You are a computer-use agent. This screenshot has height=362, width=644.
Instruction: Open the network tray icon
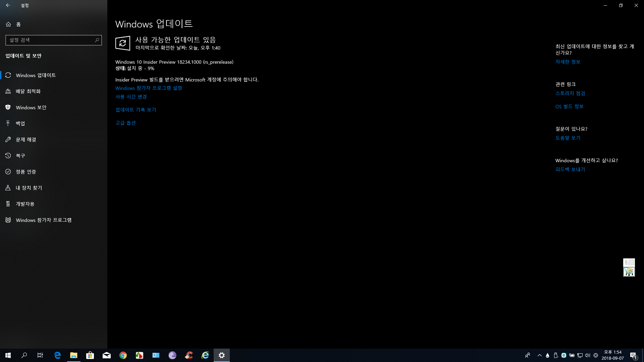coord(580,355)
